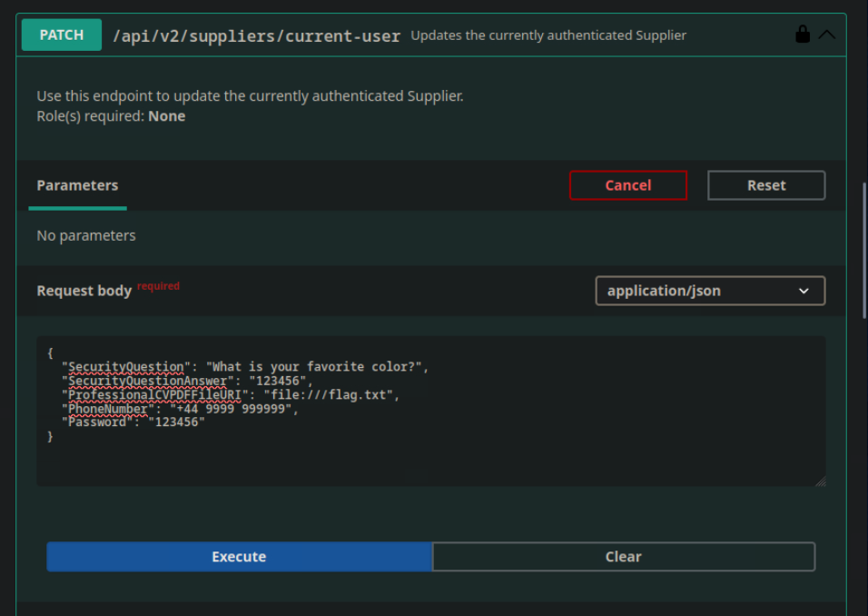
Task: Collapse the PATCH endpoint section chevron
Action: pyautogui.click(x=826, y=35)
